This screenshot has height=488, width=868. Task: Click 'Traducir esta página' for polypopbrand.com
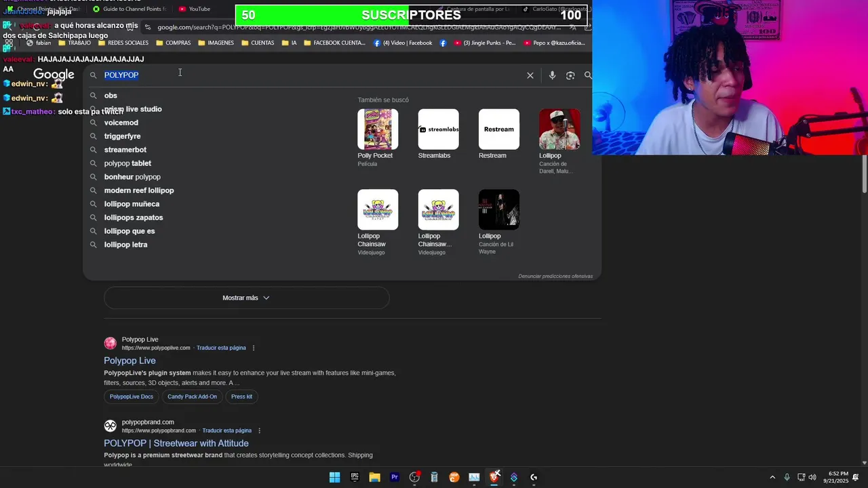pos(226,430)
